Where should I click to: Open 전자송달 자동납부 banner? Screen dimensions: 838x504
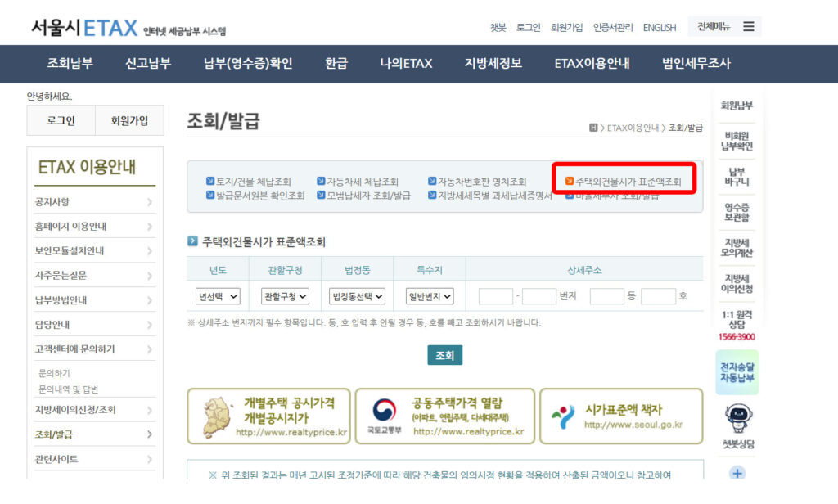point(737,372)
